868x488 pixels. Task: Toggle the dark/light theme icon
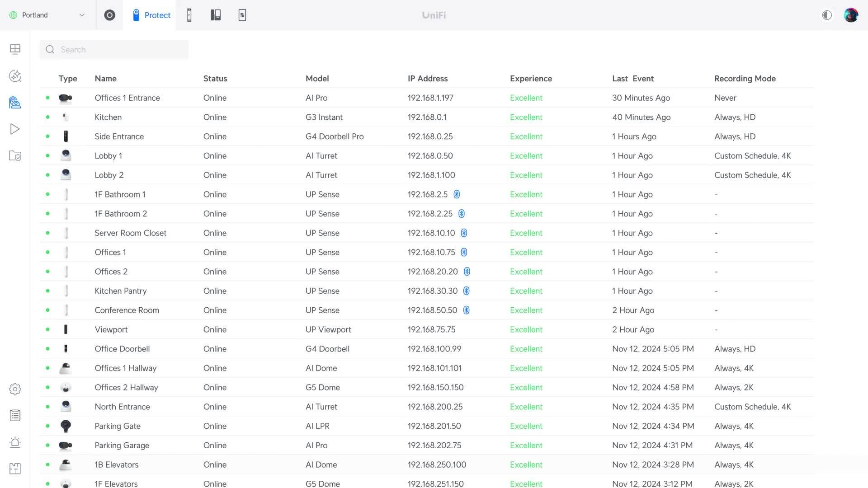point(827,15)
